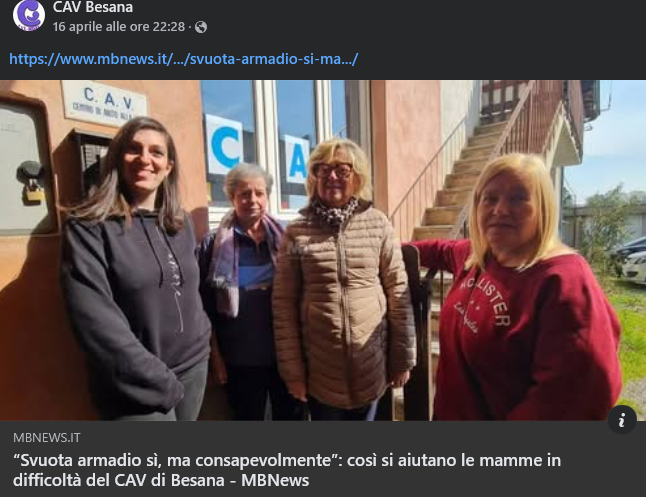The height and width of the screenshot is (497, 646).
Task: Click the blue letter A window poster
Action: pyautogui.click(x=297, y=158)
